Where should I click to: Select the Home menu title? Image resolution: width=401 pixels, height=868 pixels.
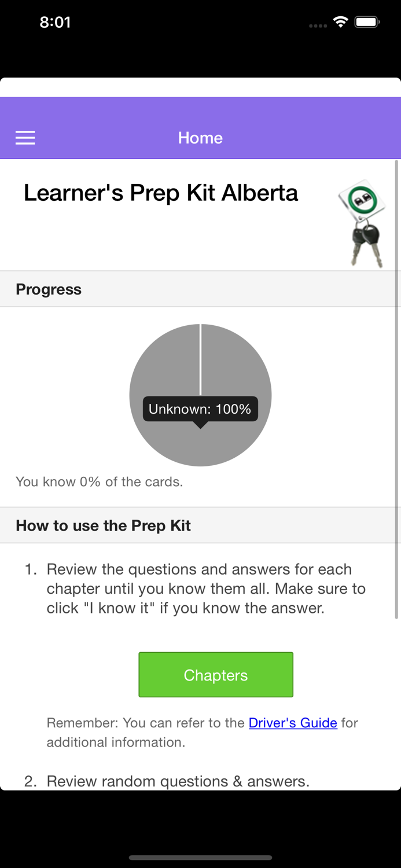coord(200,138)
